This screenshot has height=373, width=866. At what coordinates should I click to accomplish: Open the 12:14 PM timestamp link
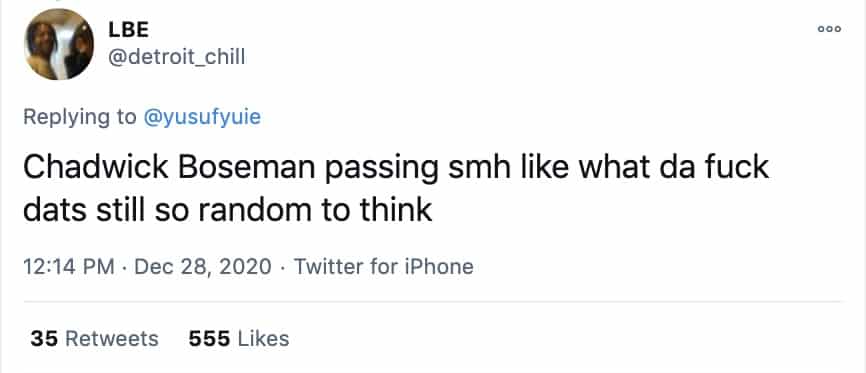pyautogui.click(x=69, y=267)
